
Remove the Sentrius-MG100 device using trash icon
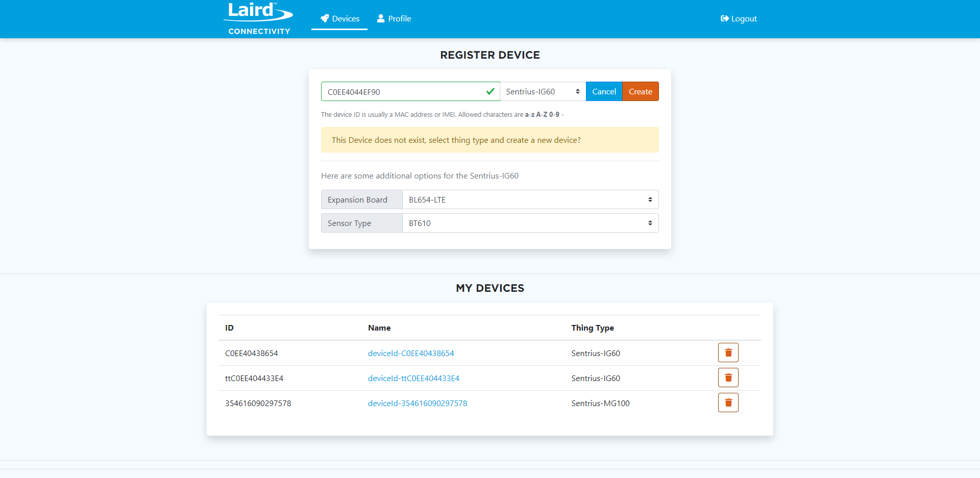coord(728,402)
